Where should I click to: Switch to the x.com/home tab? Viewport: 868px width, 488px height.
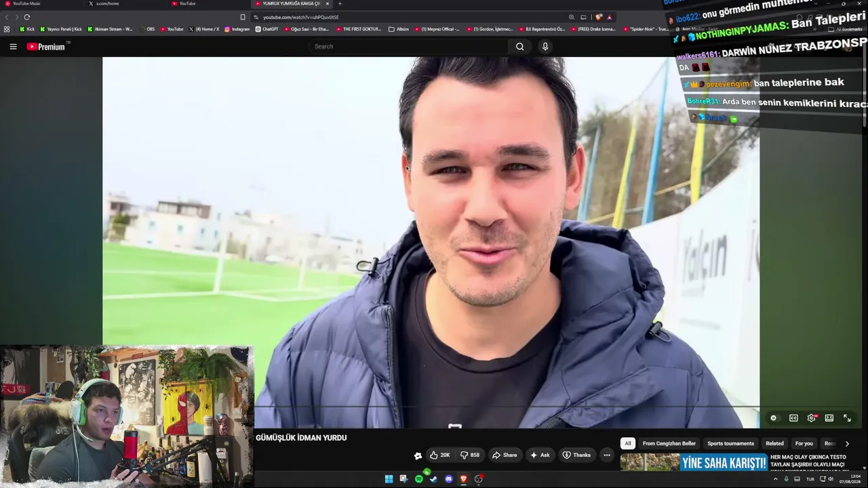(125, 4)
